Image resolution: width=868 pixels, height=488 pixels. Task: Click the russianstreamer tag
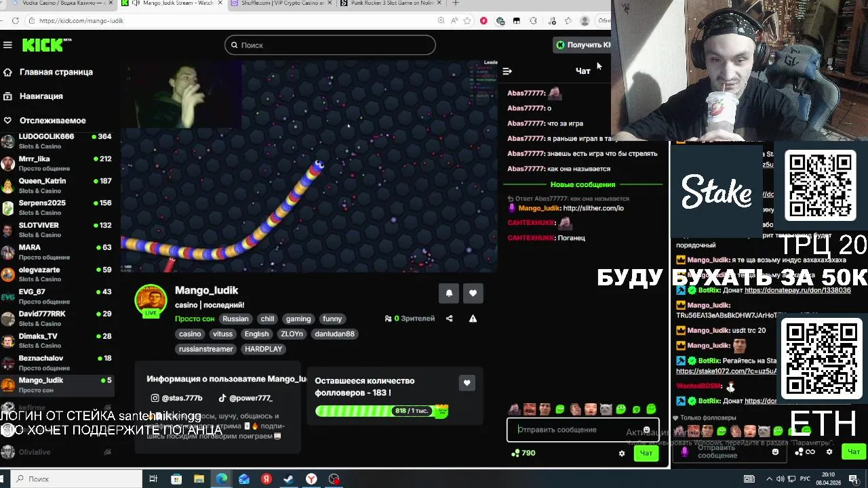point(205,349)
